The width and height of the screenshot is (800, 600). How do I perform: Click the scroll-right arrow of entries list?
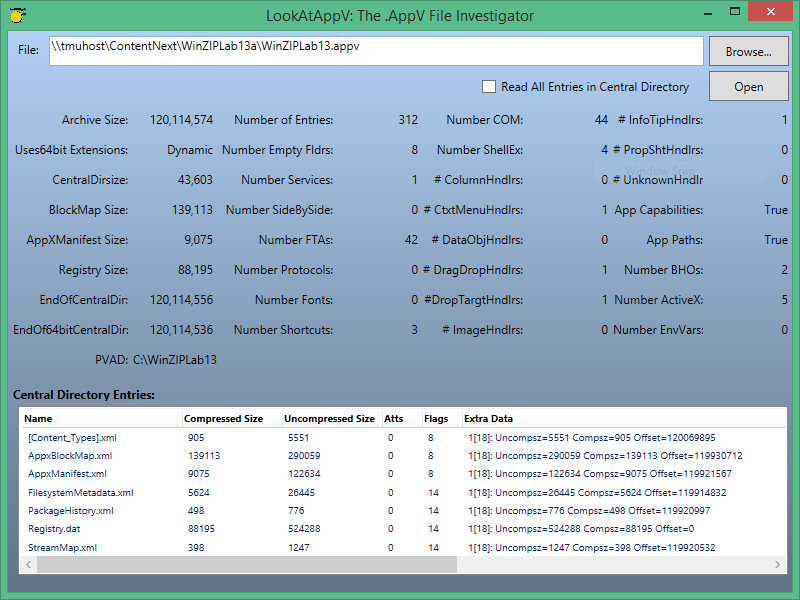coord(777,564)
